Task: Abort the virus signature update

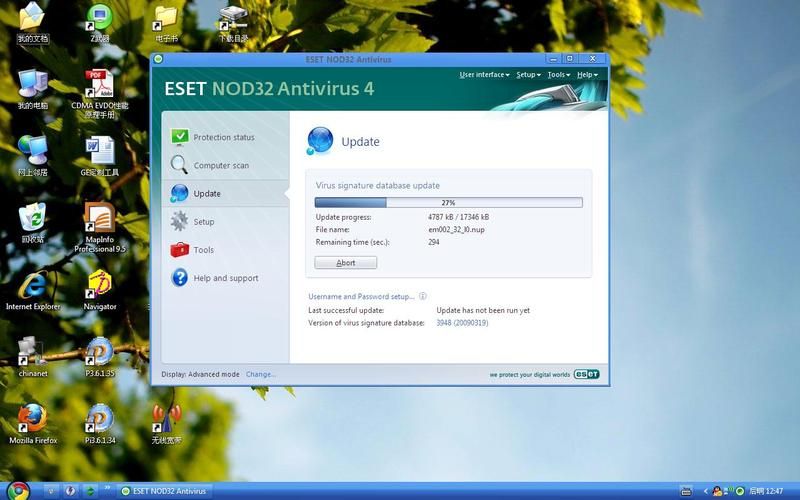Action: tap(345, 263)
